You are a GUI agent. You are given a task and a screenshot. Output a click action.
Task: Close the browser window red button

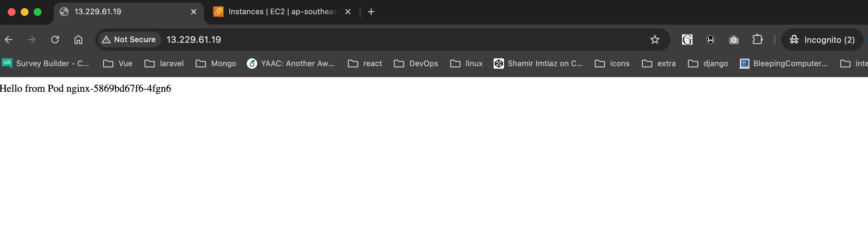[11, 12]
